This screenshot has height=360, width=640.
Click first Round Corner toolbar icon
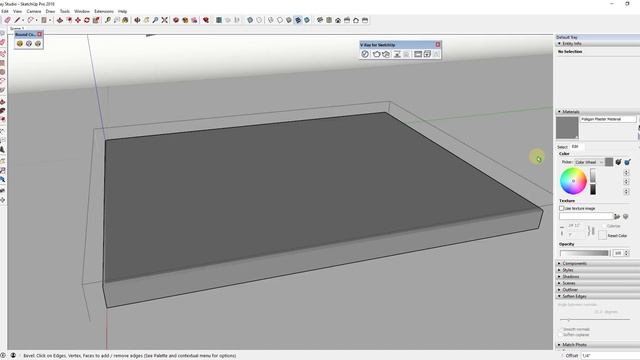(x=20, y=43)
